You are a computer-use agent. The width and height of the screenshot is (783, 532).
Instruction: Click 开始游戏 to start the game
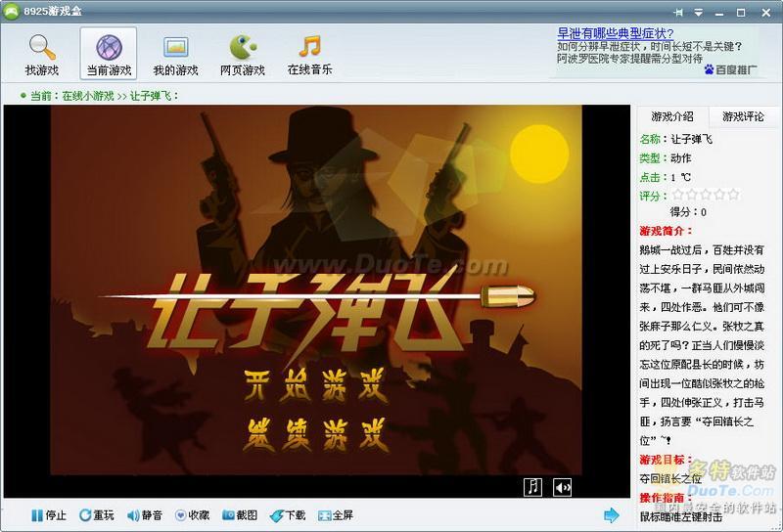pyautogui.click(x=315, y=385)
